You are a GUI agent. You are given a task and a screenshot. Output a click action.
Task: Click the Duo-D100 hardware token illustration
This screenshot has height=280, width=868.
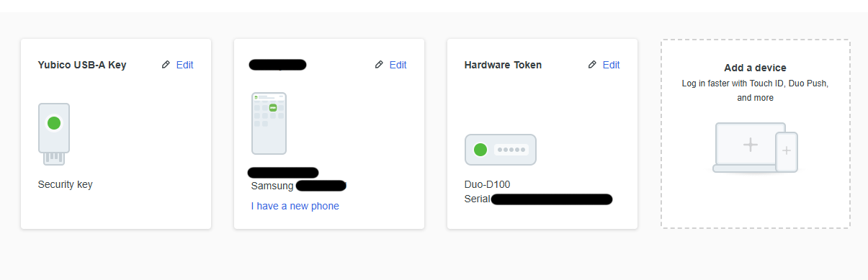501,150
